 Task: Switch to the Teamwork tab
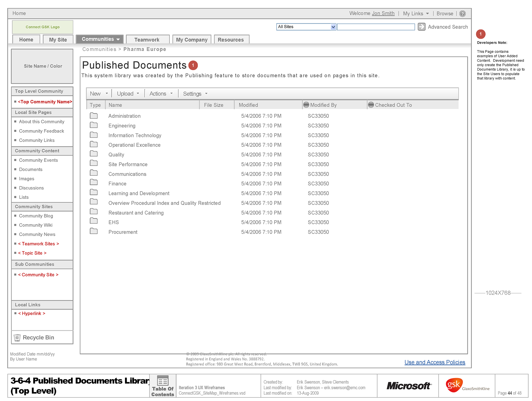pyautogui.click(x=147, y=40)
